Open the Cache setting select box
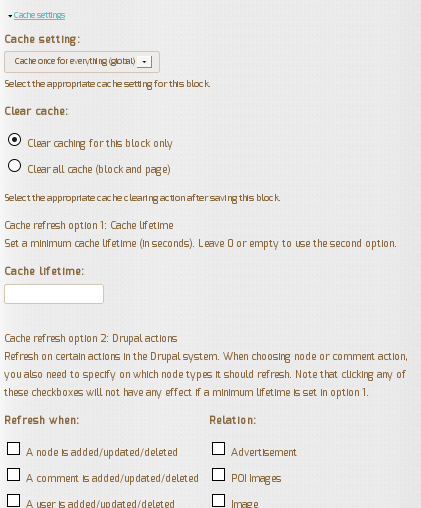The height and width of the screenshot is (508, 421). point(82,62)
